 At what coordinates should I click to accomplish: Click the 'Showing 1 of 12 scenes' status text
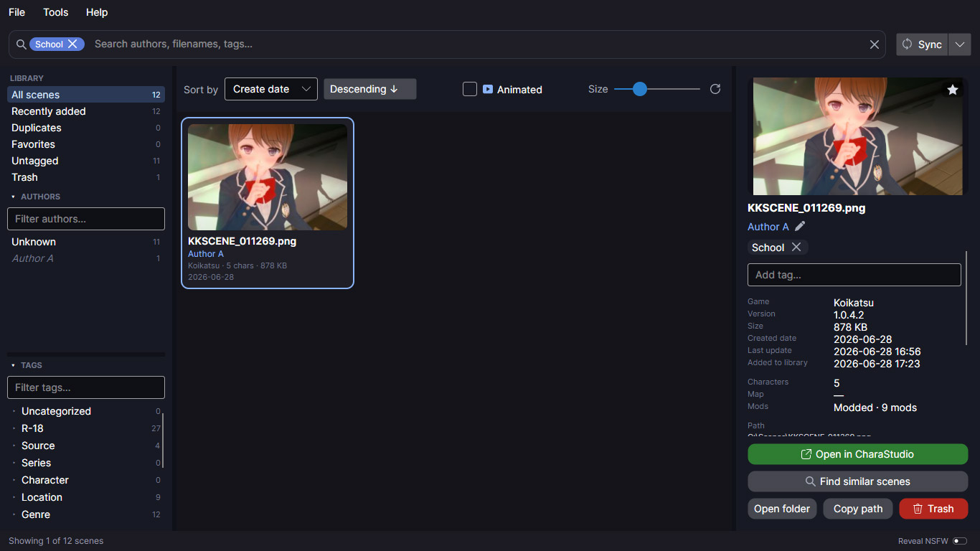click(56, 541)
